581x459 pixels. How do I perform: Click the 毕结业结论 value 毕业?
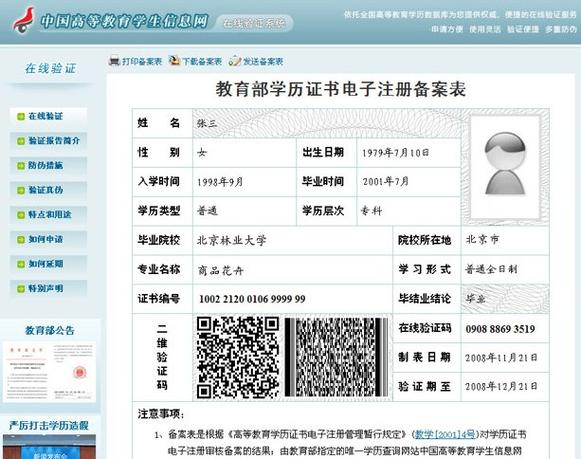tap(475, 299)
